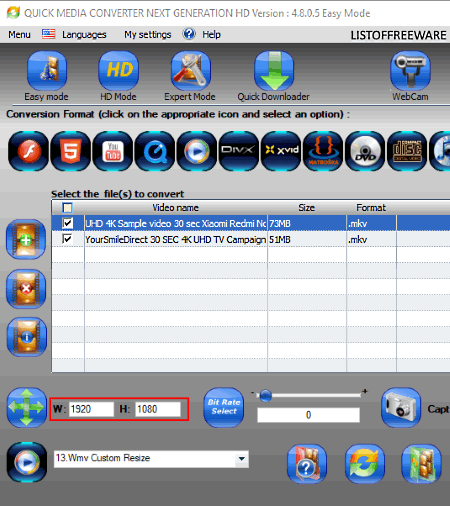This screenshot has width=450, height=506.
Task: Toggle the select-all checkbox in table header
Action: click(67, 208)
